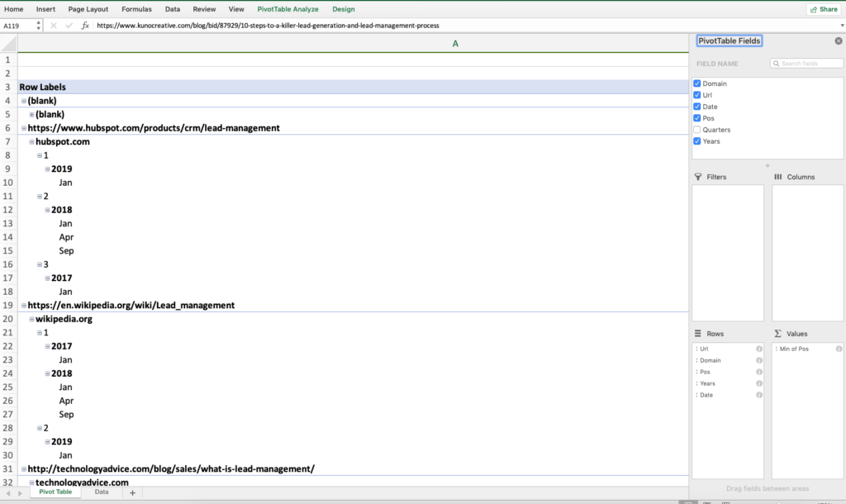Open info for Domain row field
Image resolution: width=846 pixels, height=504 pixels.
coord(759,360)
